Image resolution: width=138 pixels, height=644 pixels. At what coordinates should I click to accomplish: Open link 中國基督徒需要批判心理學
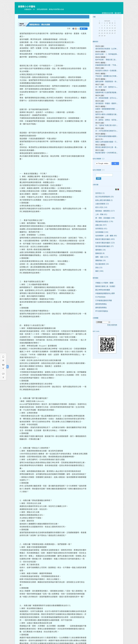coord(105,293)
